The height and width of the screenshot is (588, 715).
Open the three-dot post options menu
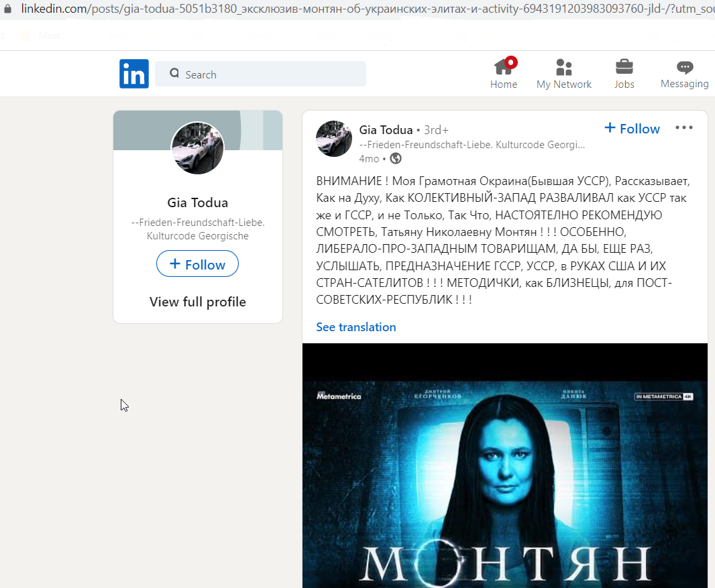[684, 127]
